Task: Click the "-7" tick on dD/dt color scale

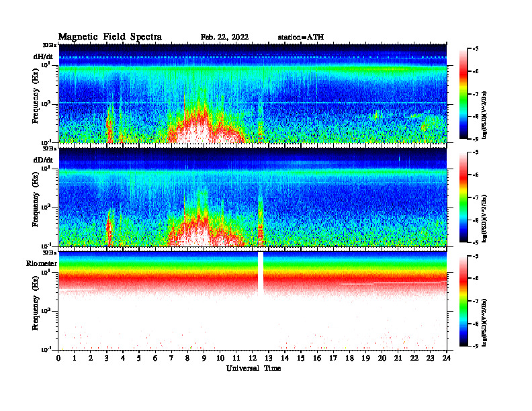Action: click(476, 197)
